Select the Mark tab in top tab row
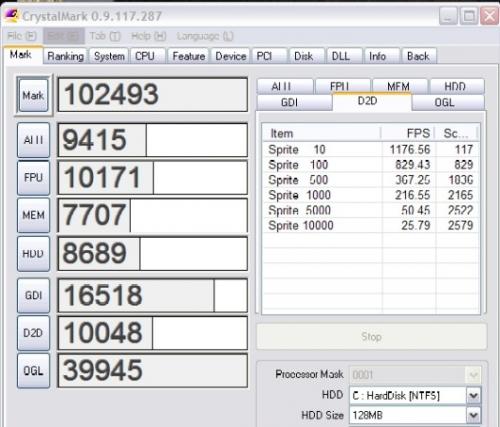 coord(23,55)
